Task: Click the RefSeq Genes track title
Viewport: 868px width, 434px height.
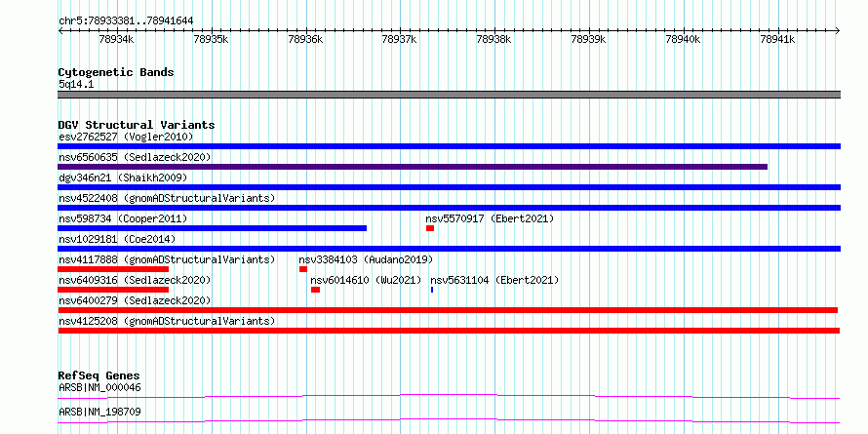Action: click(99, 375)
